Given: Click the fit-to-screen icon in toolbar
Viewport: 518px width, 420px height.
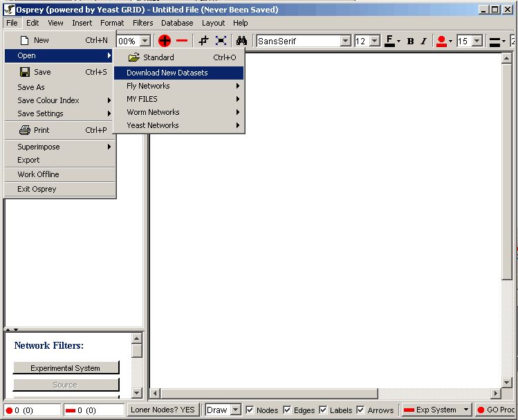Looking at the screenshot, I should [221, 42].
